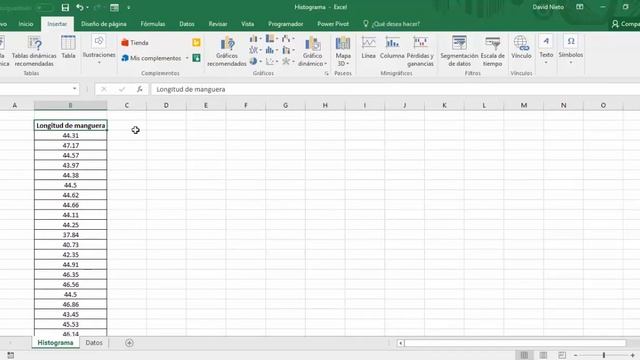The height and width of the screenshot is (360, 640).
Task: Click the cell containing 46.86
Action: pos(71,304)
